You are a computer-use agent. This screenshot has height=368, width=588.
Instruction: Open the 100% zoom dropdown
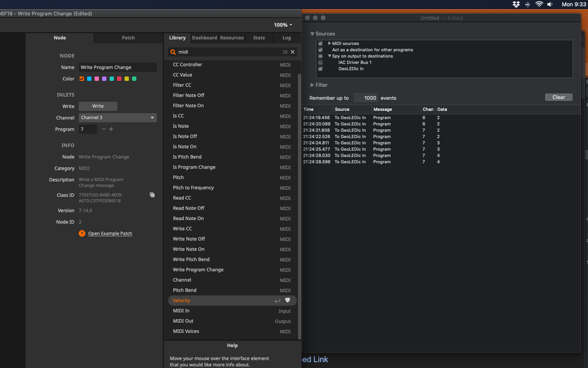(x=283, y=25)
